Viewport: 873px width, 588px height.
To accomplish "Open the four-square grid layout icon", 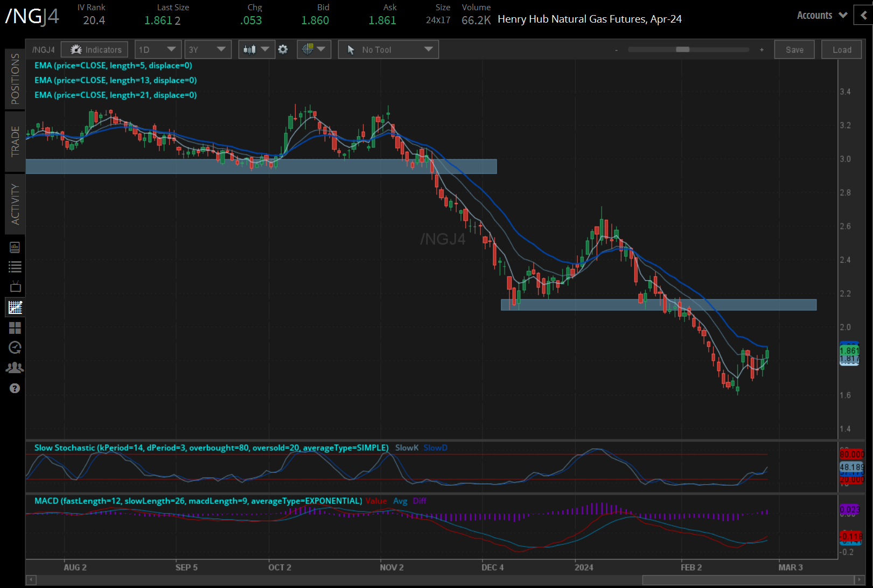I will (x=15, y=328).
